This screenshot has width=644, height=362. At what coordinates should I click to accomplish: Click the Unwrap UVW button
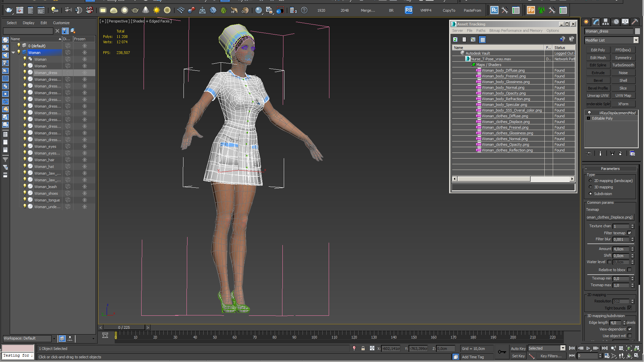[598, 96]
